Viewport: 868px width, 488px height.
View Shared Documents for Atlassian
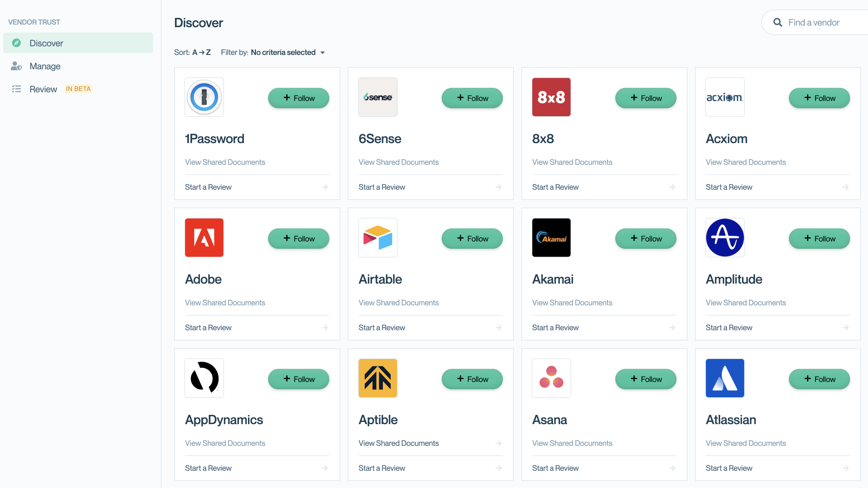click(746, 443)
